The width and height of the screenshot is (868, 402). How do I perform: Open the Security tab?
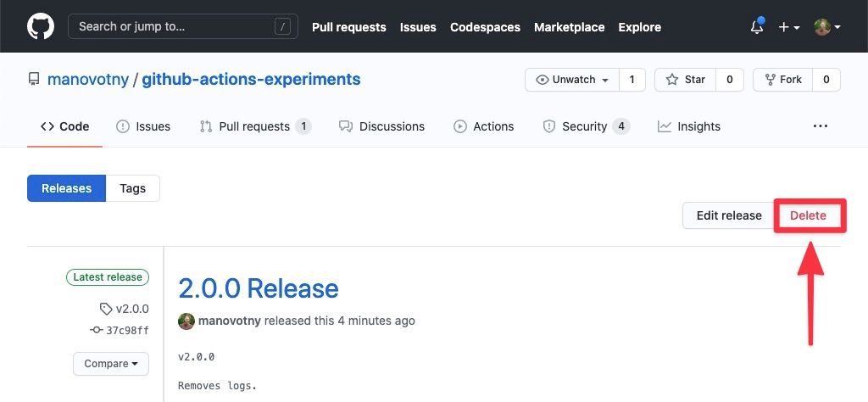point(587,126)
